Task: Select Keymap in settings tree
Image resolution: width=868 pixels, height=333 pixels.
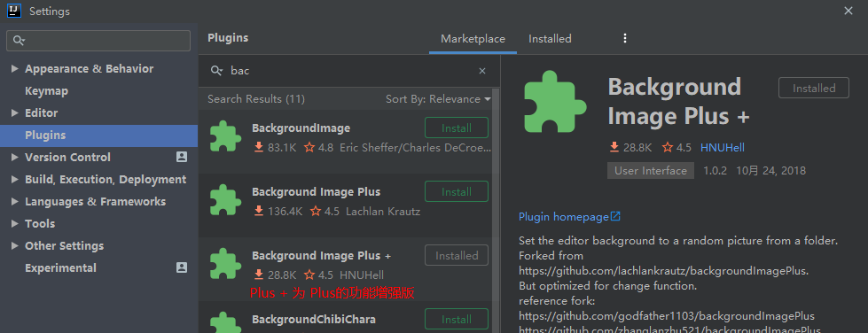Action: 46,90
